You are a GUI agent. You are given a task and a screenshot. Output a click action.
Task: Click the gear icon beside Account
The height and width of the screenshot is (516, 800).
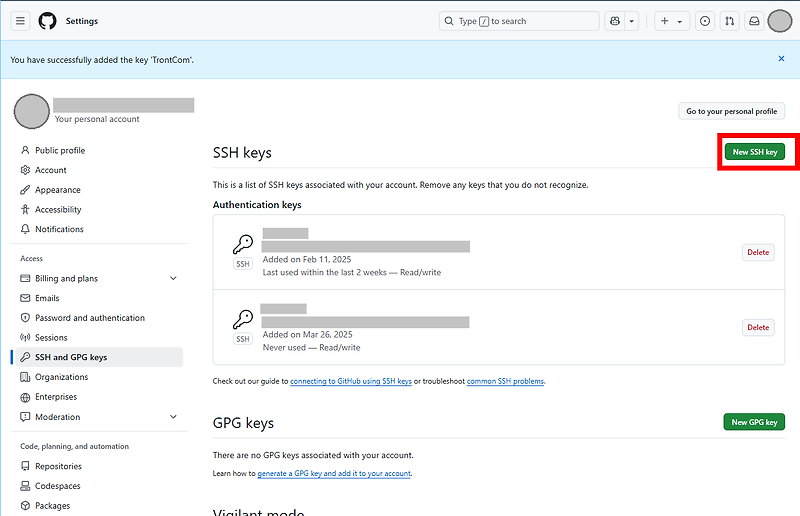[25, 170]
